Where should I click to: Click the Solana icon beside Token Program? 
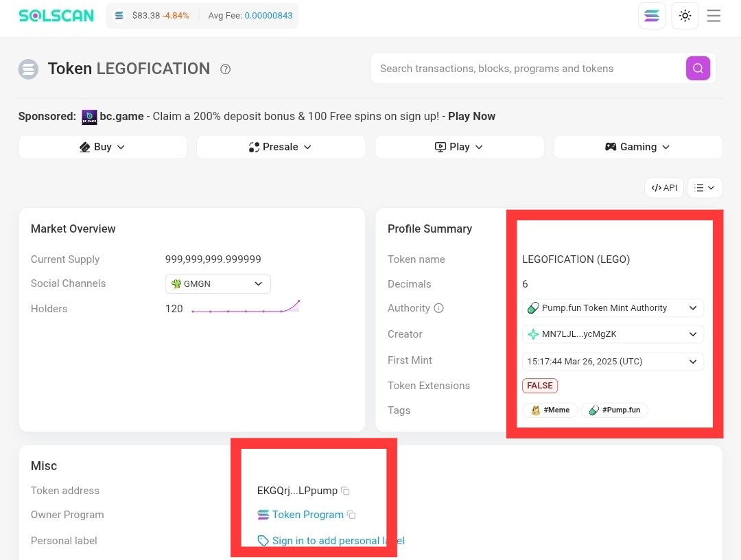pos(263,515)
